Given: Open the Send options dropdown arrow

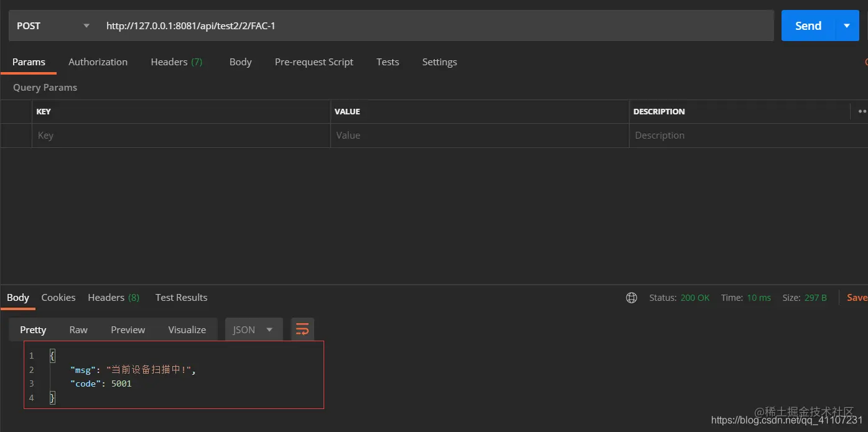Looking at the screenshot, I should coord(847,25).
